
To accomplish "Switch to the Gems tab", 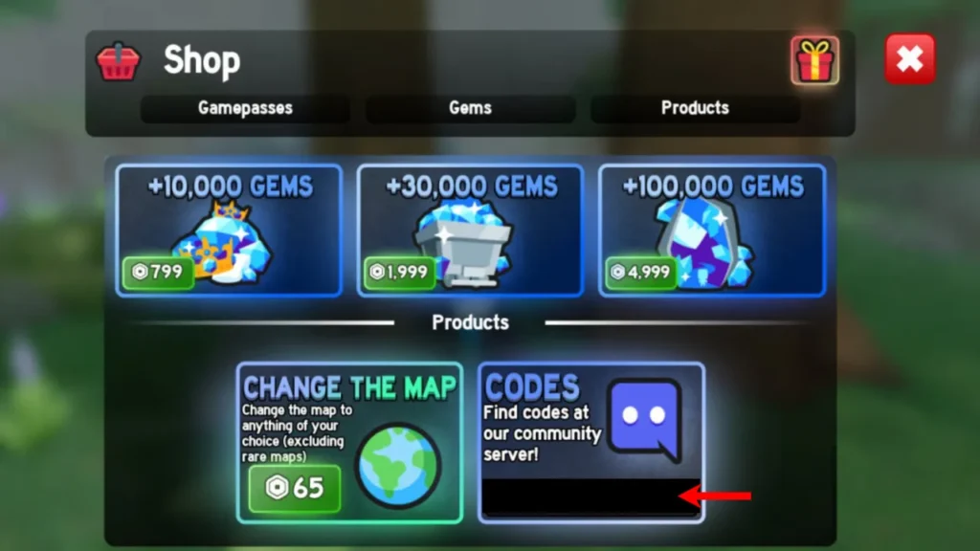I will (470, 108).
